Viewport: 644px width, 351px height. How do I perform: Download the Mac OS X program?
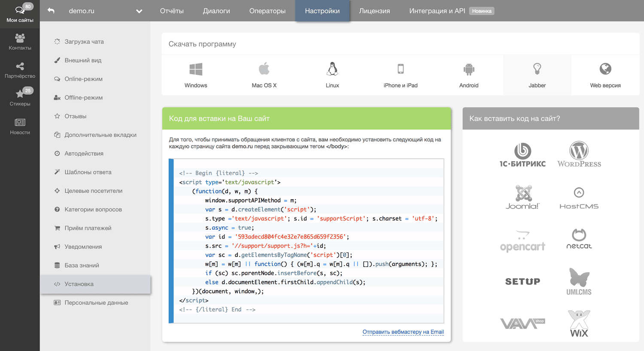(264, 75)
